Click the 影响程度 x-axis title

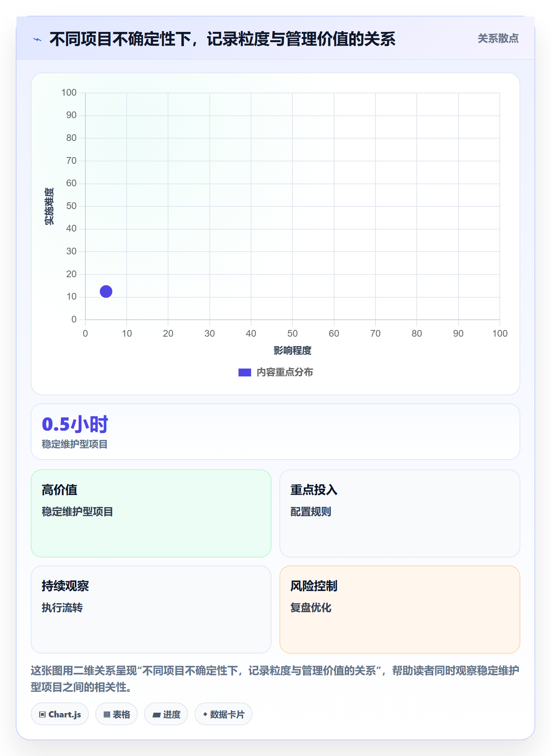click(292, 350)
